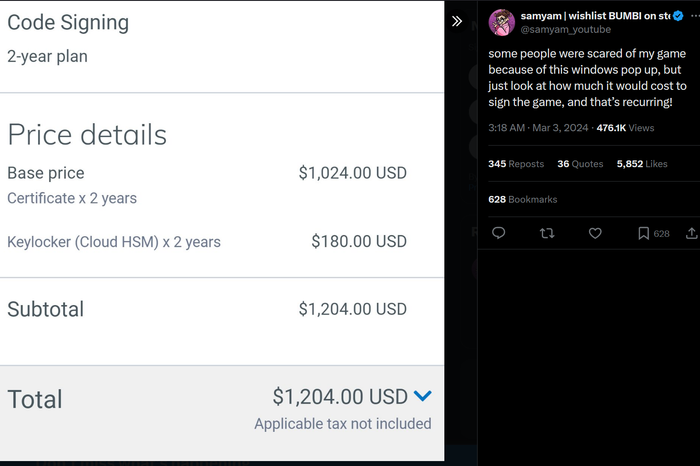Repost the tweet via retweet icon
700x466 pixels.
[547, 233]
